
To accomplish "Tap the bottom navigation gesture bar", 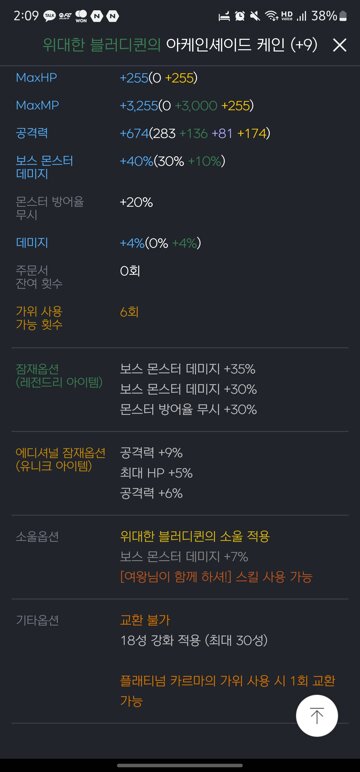I will tap(180, 765).
